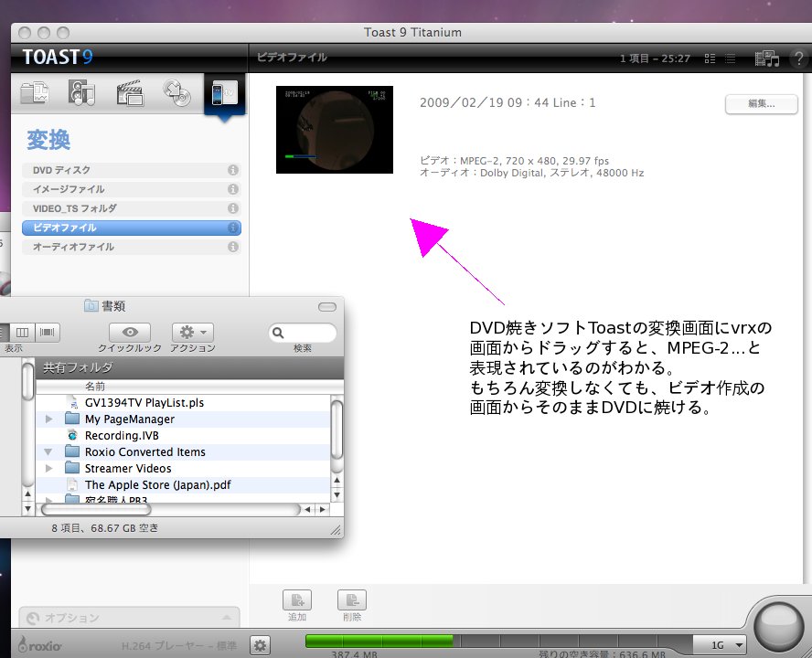Choose イメージファイル conversion type
Screen dimensions: 812x658
[131, 189]
